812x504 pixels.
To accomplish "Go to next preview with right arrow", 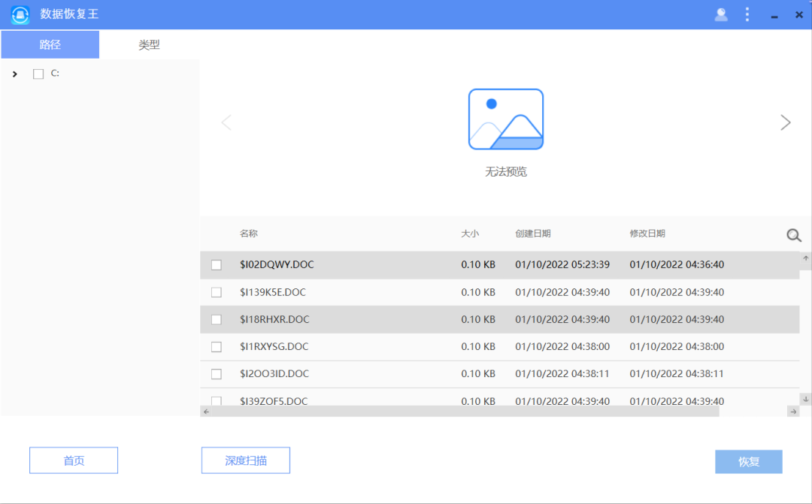I will pyautogui.click(x=786, y=122).
